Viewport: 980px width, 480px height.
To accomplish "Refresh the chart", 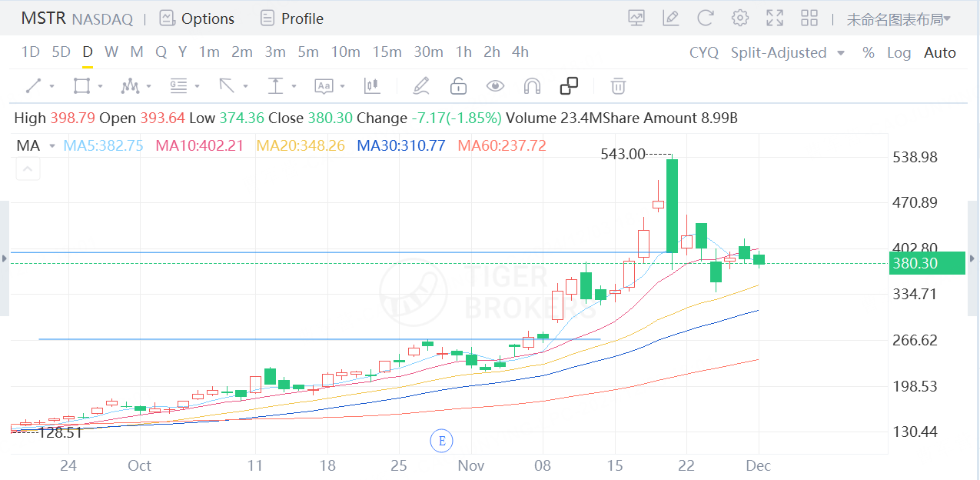I will [x=706, y=18].
